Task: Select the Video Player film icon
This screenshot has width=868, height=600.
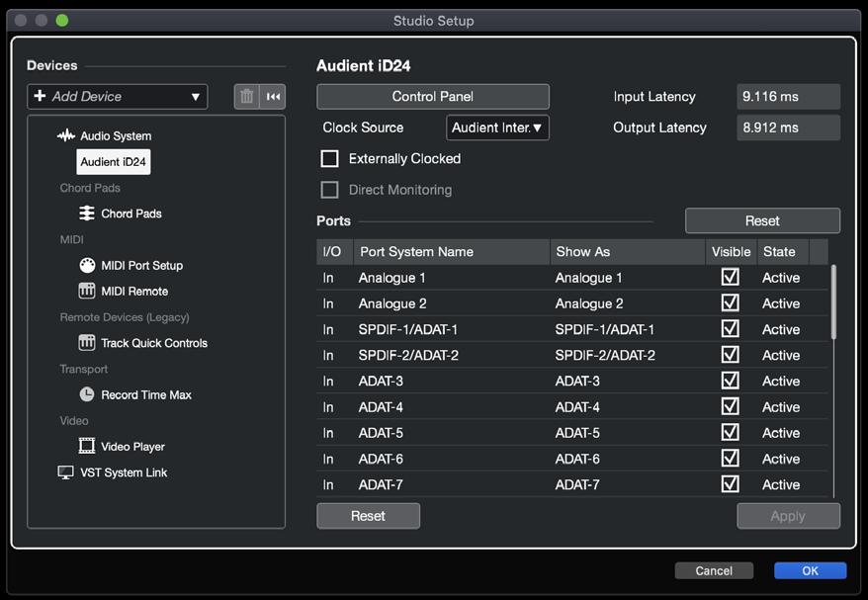Action: pyautogui.click(x=87, y=446)
